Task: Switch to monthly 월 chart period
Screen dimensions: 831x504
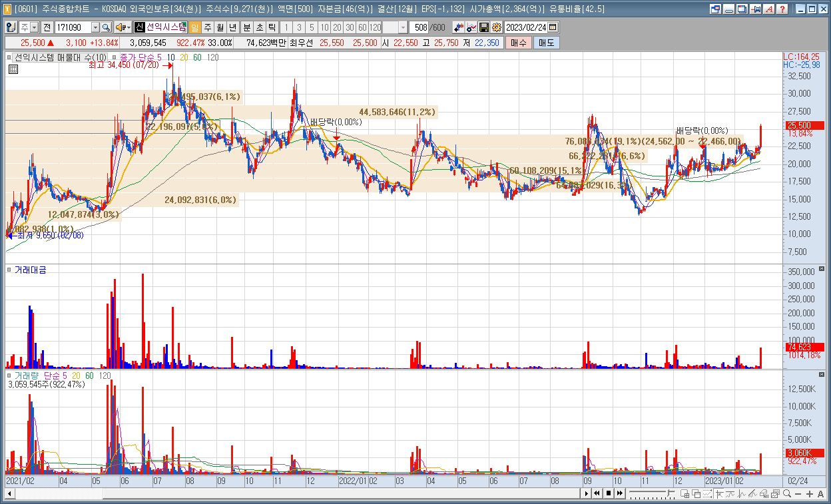Action: pyautogui.click(x=220, y=27)
